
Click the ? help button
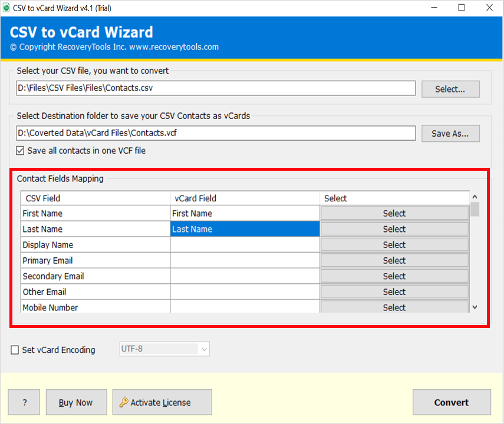click(x=24, y=402)
